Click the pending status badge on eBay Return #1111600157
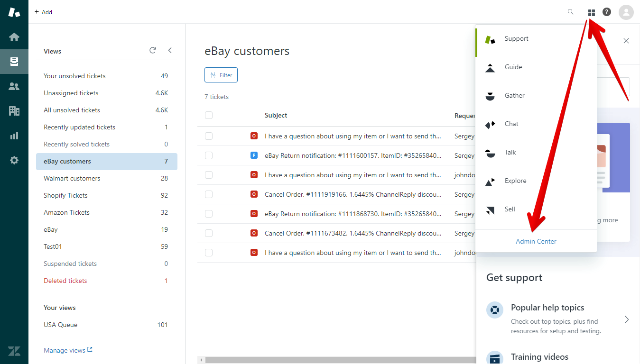 click(x=254, y=155)
